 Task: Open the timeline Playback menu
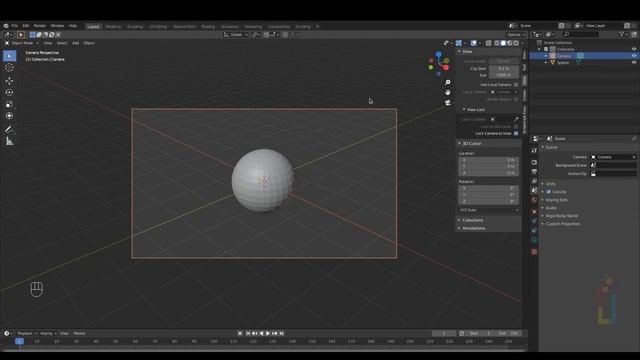pos(27,333)
